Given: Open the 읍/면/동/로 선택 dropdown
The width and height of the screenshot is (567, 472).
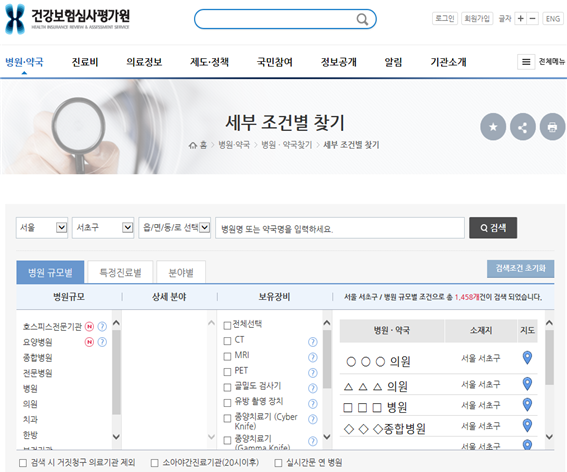Looking at the screenshot, I should pyautogui.click(x=174, y=228).
